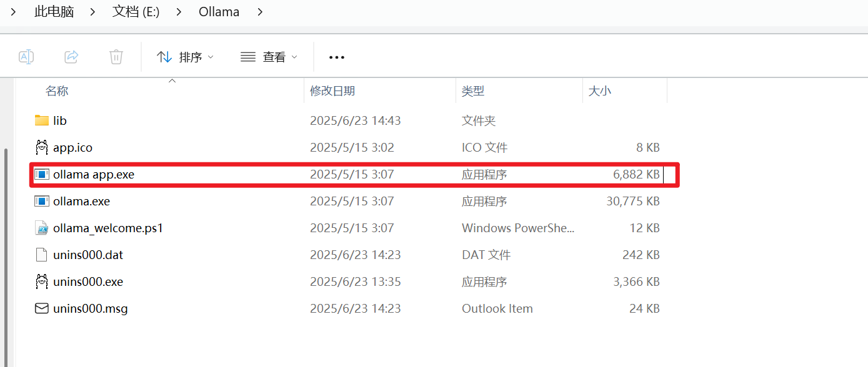Click the ICO 文件 type cell

coord(484,148)
